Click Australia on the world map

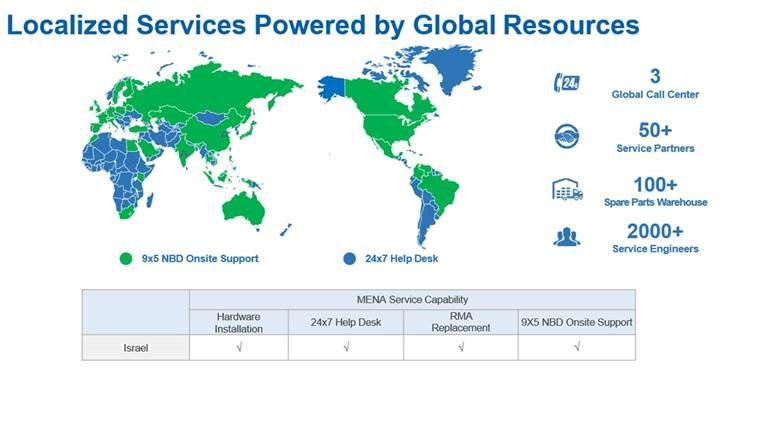243,207
